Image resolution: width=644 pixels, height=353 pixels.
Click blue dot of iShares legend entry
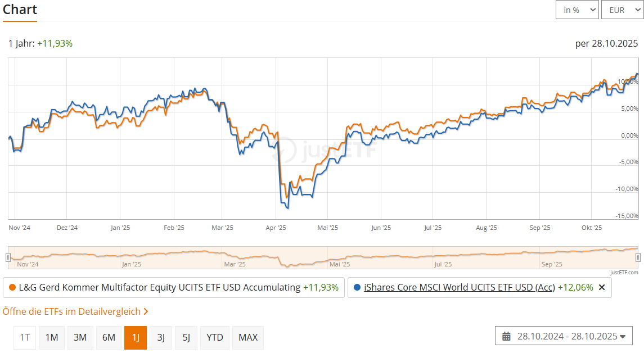[x=357, y=287]
